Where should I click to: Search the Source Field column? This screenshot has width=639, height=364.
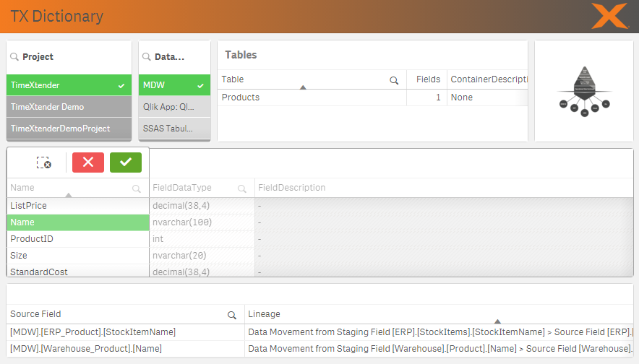231,315
